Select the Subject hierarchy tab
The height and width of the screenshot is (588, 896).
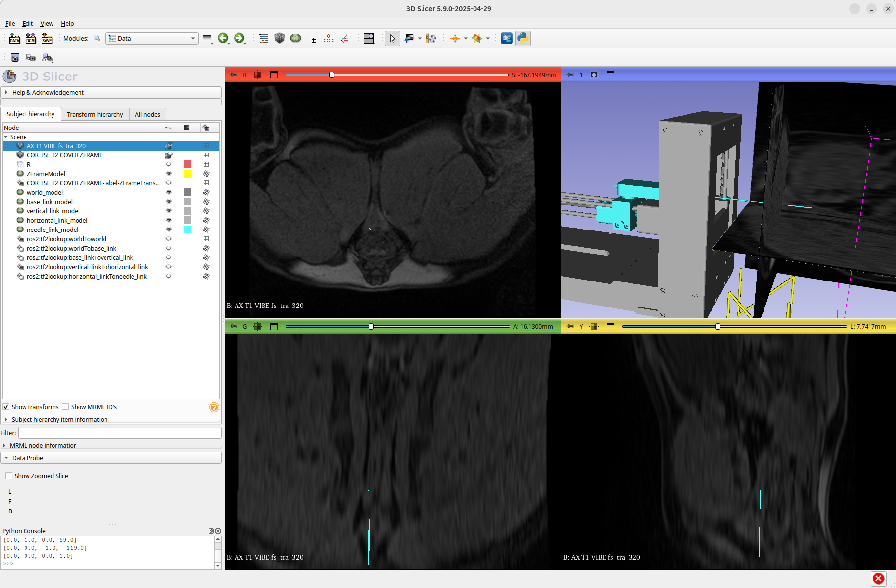pyautogui.click(x=30, y=114)
